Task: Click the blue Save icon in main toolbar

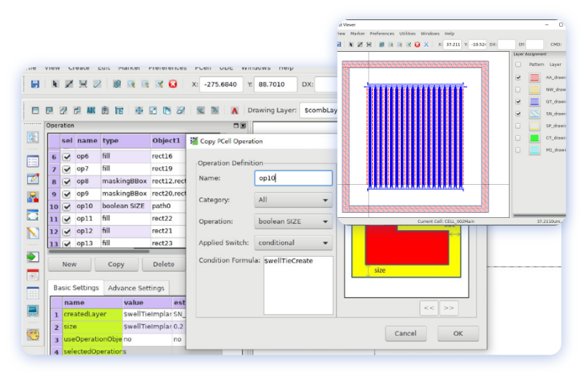Action: [x=35, y=84]
